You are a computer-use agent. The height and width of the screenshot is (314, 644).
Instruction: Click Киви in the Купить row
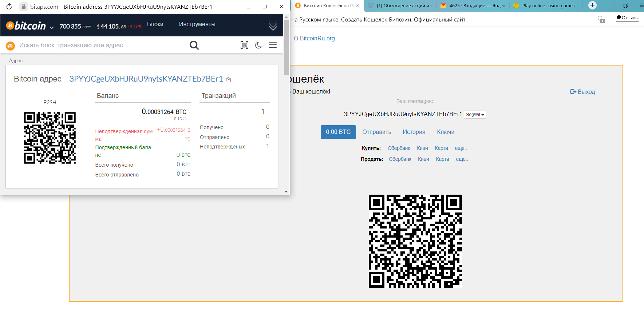(422, 148)
